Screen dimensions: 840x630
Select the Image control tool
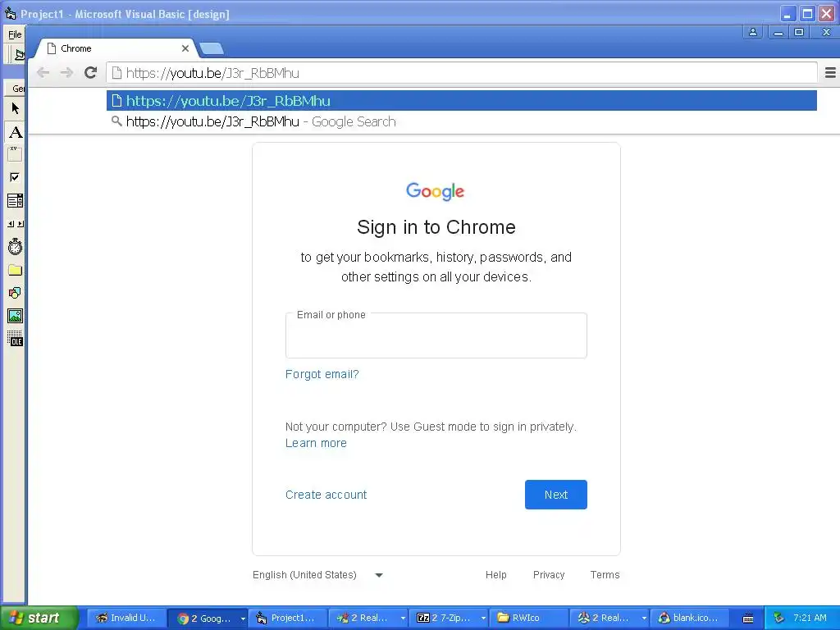click(x=15, y=316)
